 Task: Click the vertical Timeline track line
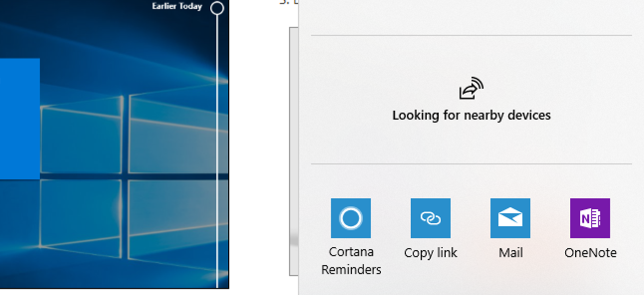point(217,149)
